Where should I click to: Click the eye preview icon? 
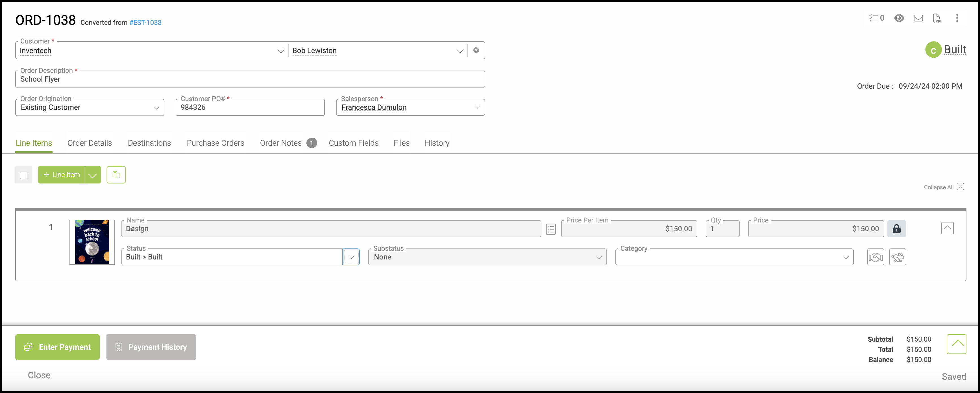tap(899, 18)
